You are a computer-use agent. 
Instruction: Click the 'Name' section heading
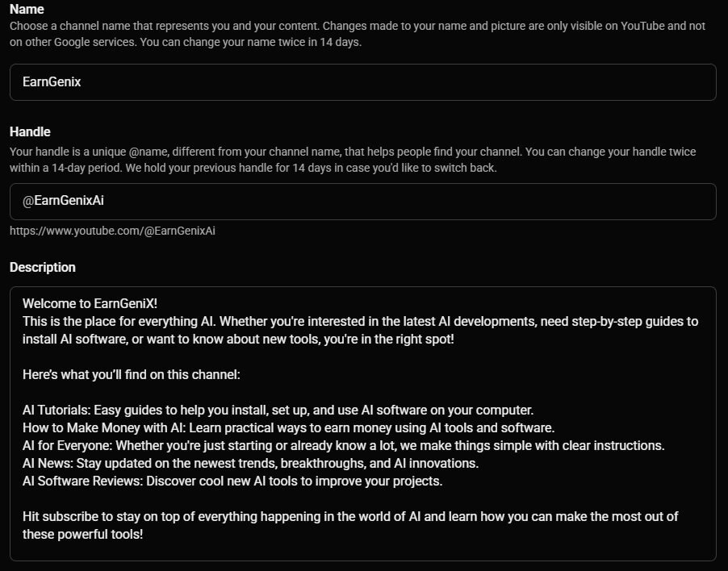click(x=27, y=9)
